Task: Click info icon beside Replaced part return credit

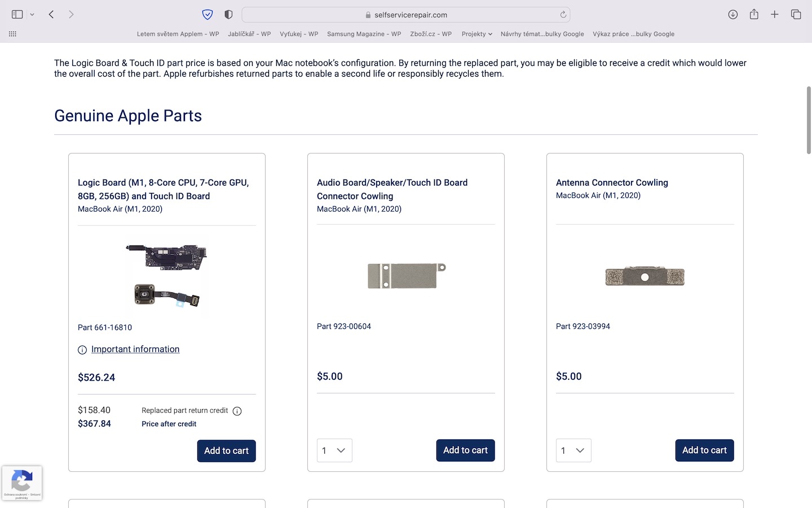Action: pos(237,411)
